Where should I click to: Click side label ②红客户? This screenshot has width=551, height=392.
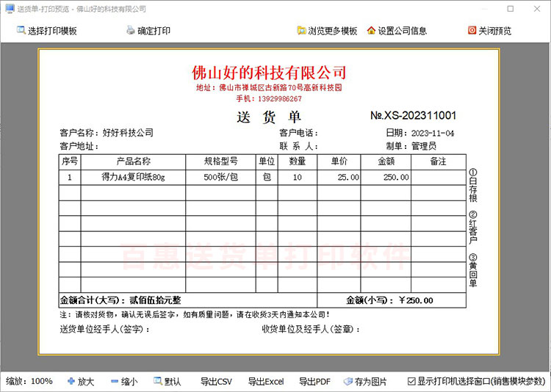tap(473, 228)
